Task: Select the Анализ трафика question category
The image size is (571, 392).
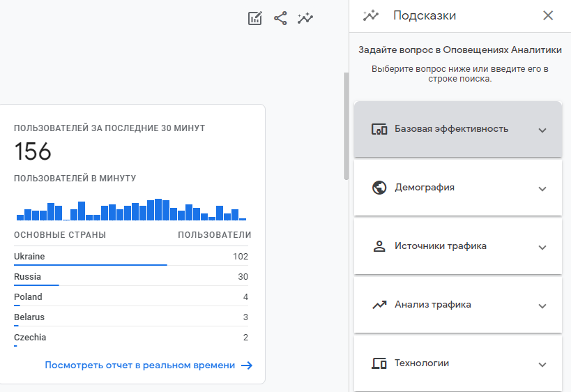Action: click(458, 306)
